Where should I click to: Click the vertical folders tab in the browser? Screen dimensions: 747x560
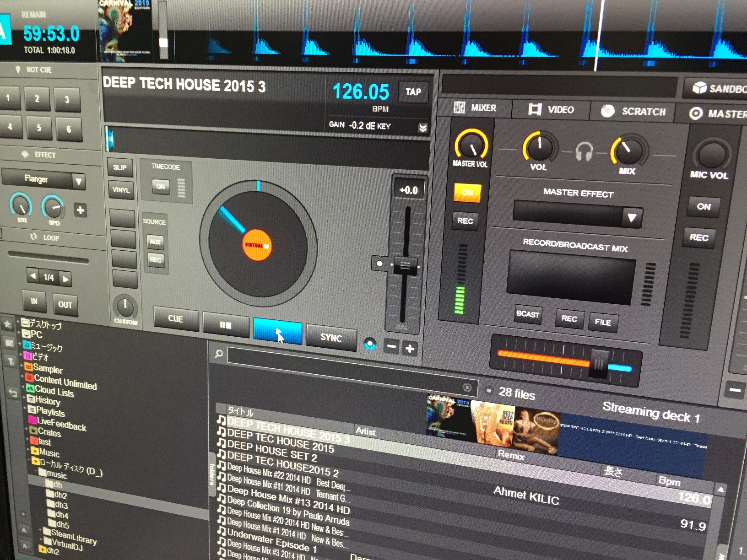pyautogui.click(x=212, y=474)
